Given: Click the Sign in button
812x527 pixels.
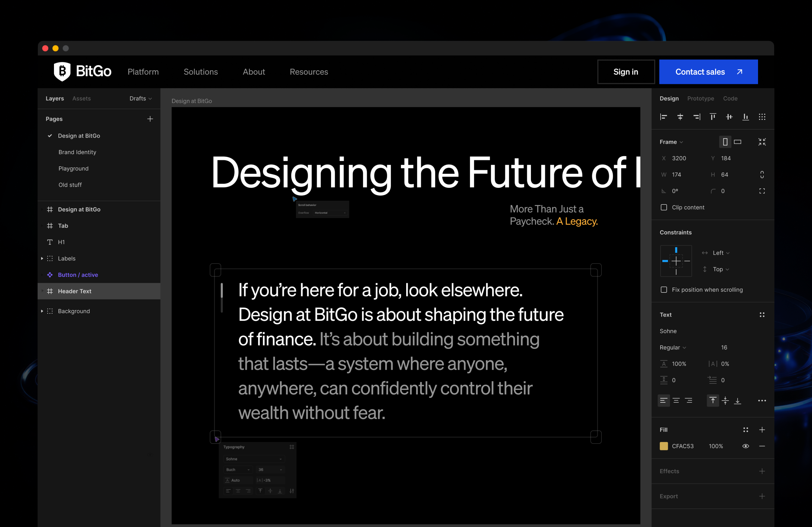Looking at the screenshot, I should pyautogui.click(x=625, y=72).
